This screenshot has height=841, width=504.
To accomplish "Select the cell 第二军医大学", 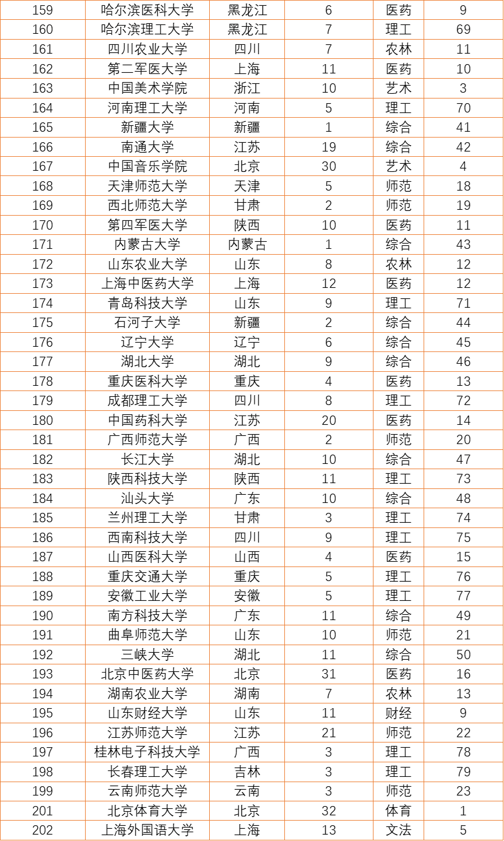I will [147, 69].
